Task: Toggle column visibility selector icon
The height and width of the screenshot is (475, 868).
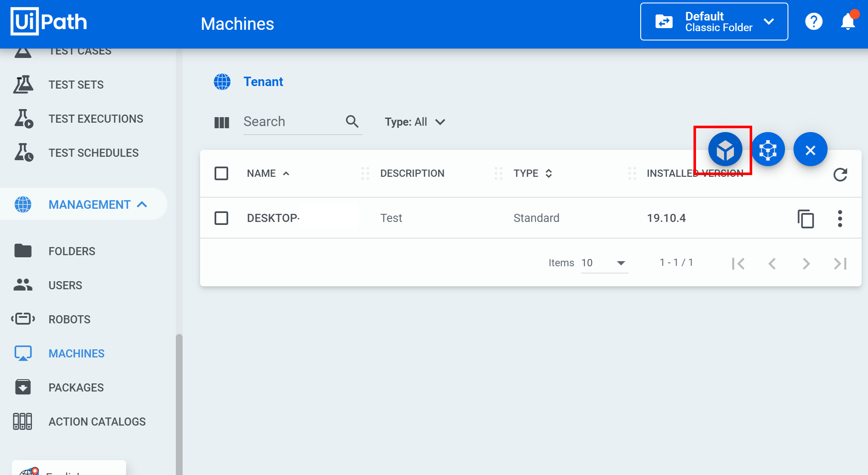Action: coord(221,123)
